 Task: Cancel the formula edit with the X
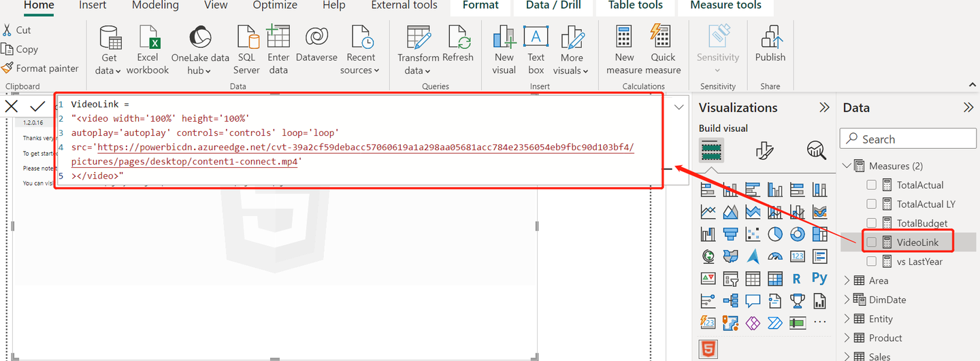tap(12, 106)
